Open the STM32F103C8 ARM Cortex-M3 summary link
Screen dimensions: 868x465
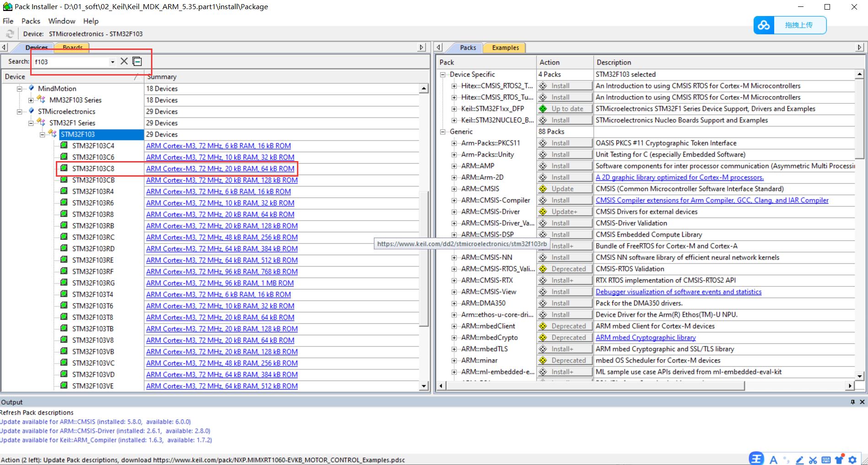220,169
